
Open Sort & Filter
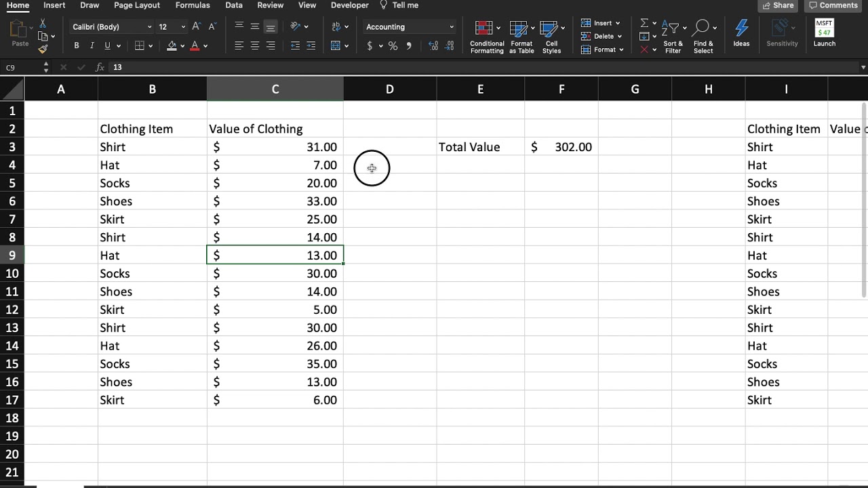[673, 37]
